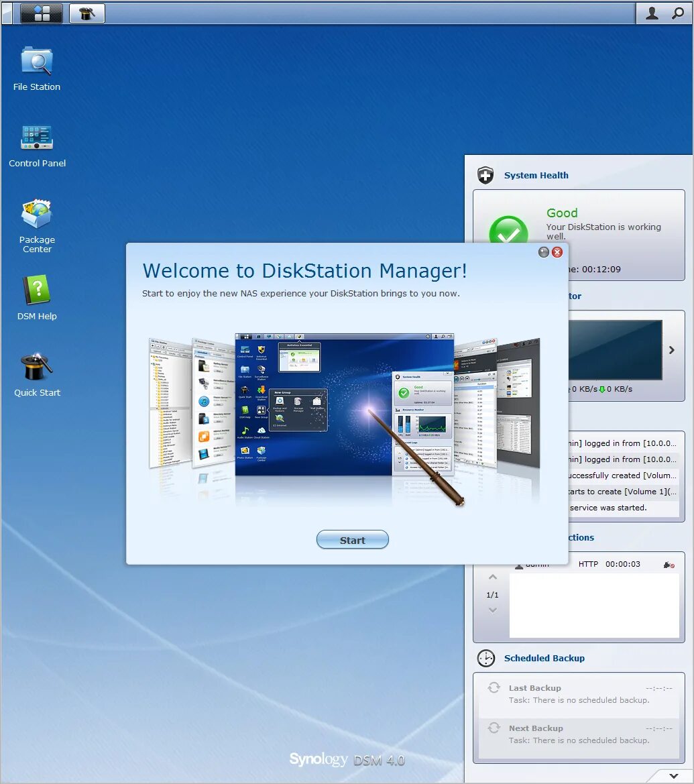
Task: Kick the HTTP connection with plug icon
Action: click(669, 565)
